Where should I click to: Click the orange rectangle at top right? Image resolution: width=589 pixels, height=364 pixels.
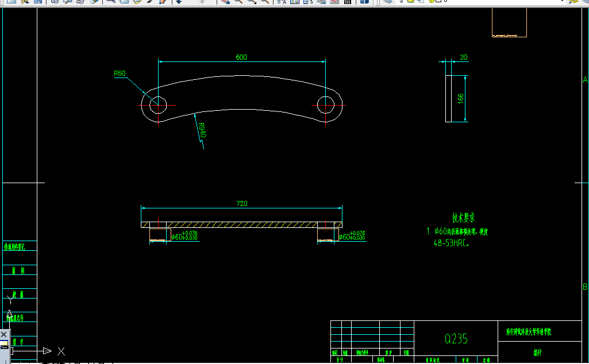tap(509, 22)
